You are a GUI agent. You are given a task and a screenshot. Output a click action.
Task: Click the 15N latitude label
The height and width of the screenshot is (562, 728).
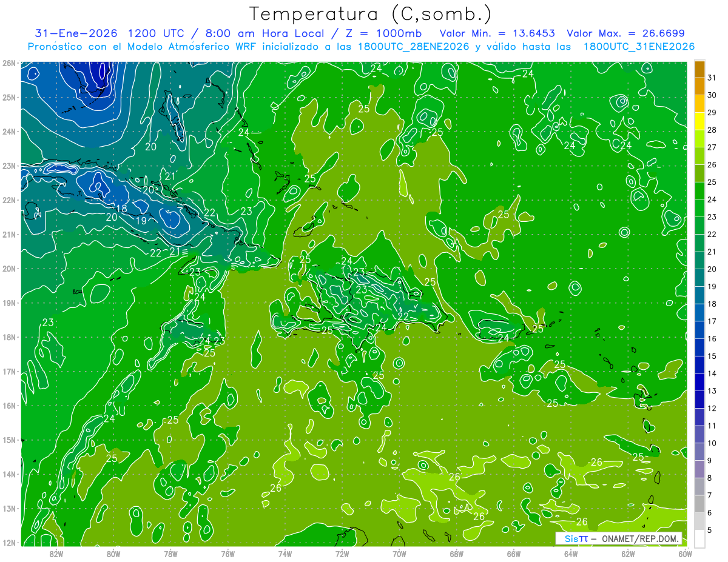point(9,440)
